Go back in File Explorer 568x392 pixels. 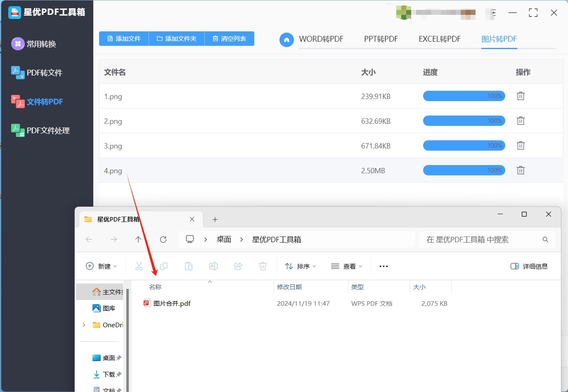click(x=89, y=239)
